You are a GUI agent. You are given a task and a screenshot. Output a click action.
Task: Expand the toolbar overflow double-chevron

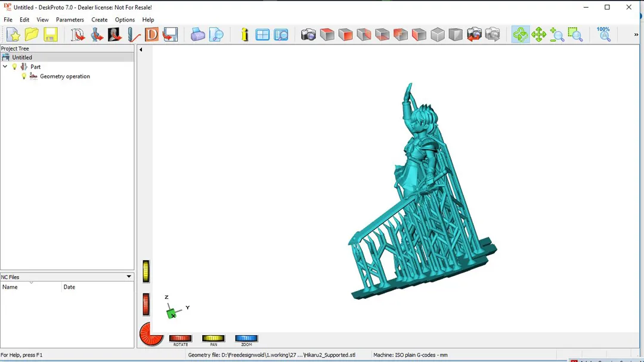click(636, 35)
